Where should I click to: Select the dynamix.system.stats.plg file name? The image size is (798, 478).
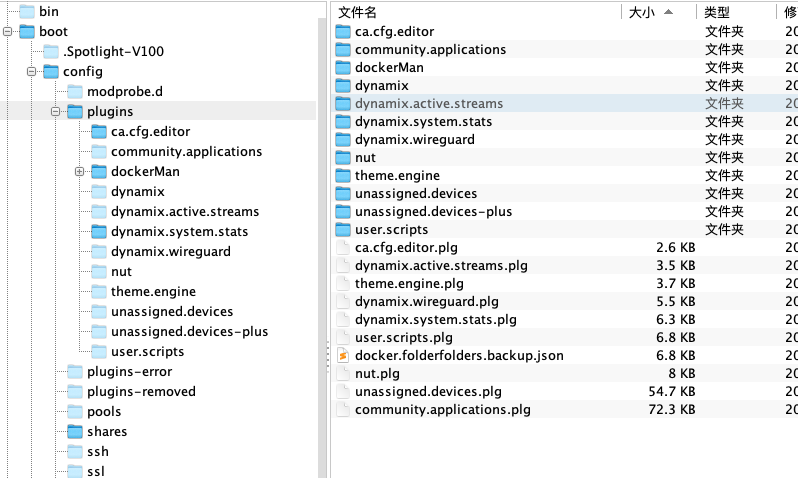point(436,320)
